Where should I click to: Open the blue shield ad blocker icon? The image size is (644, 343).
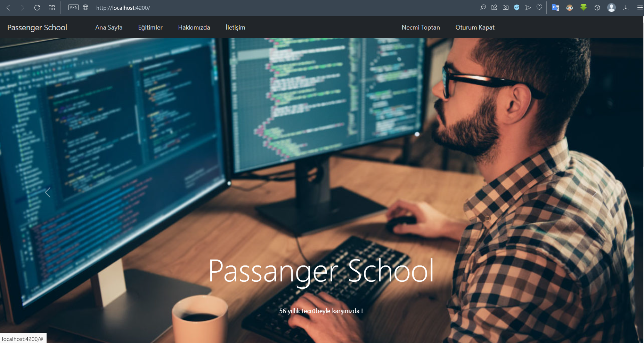(x=517, y=7)
